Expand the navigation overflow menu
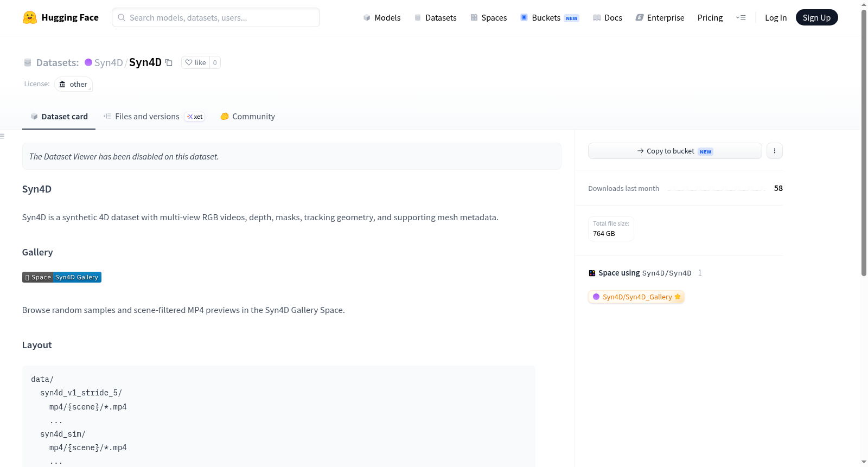 pos(741,17)
